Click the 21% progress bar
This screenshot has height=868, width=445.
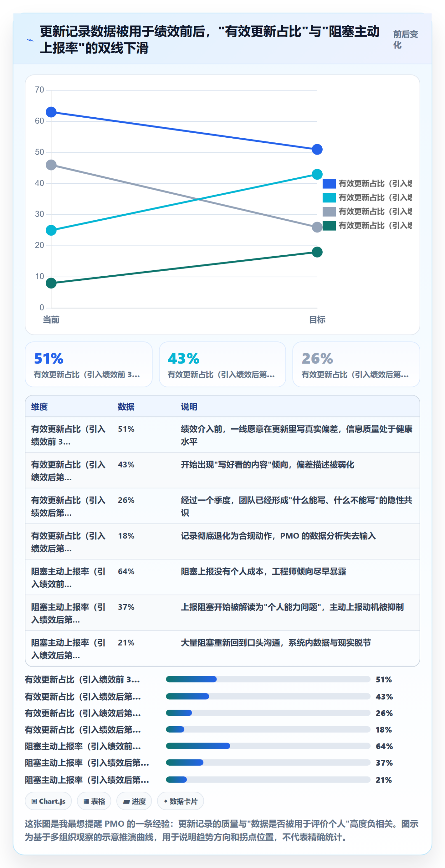pyautogui.click(x=268, y=779)
